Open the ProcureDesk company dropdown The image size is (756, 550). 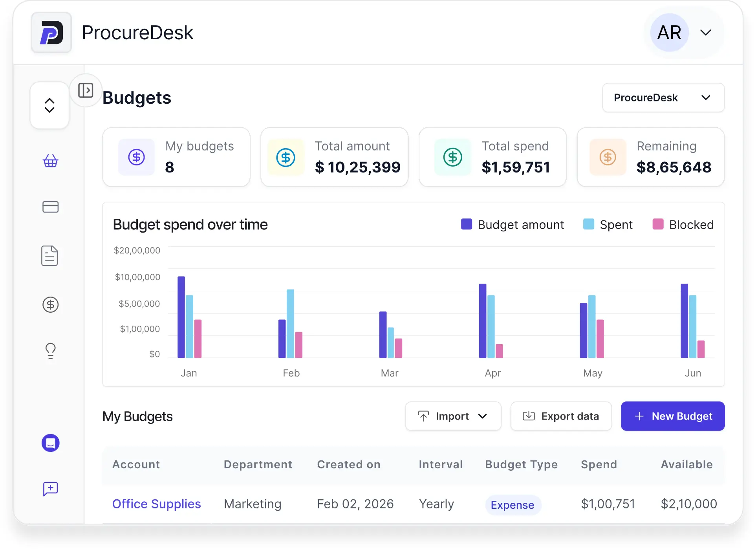(x=663, y=97)
